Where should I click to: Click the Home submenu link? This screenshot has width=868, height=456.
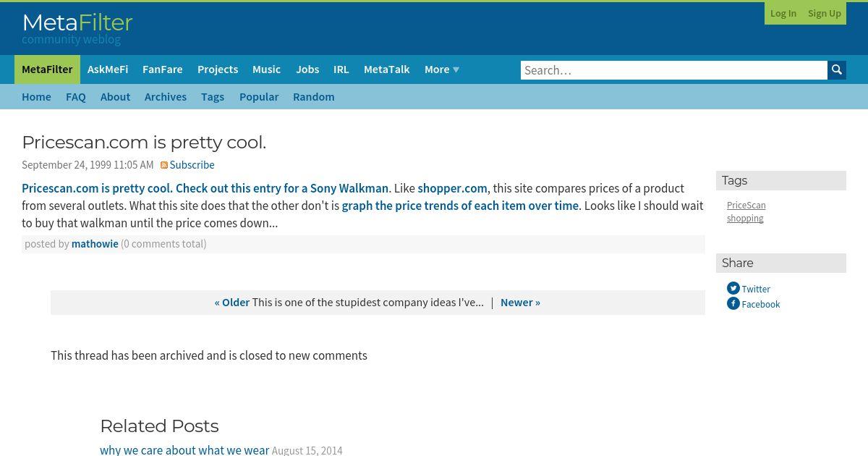click(x=36, y=97)
